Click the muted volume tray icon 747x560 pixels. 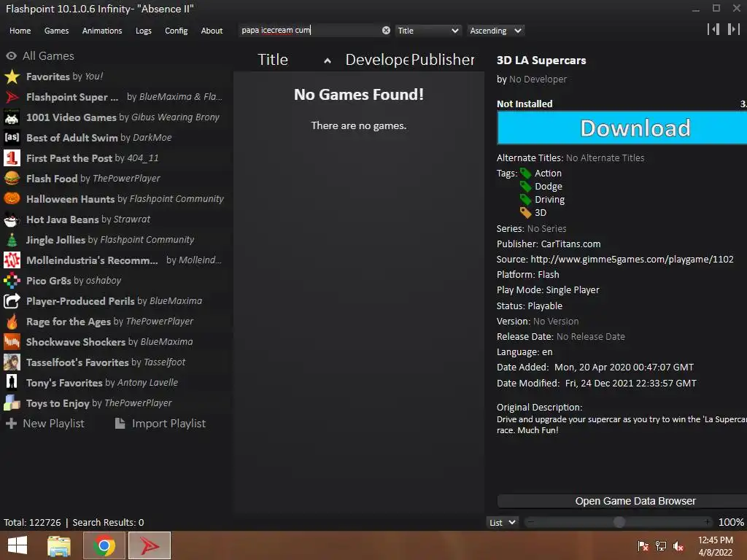(x=678, y=545)
